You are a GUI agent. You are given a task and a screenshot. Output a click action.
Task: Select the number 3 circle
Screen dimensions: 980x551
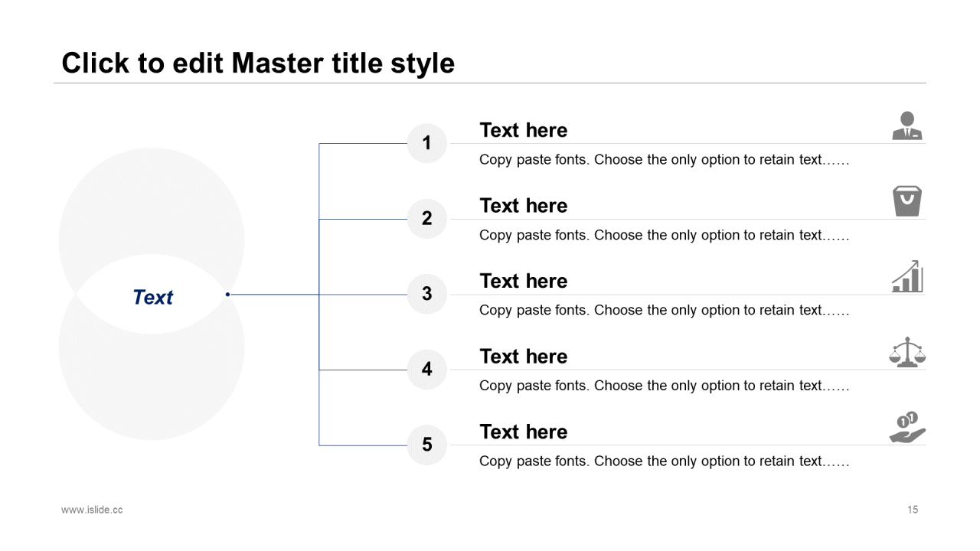pyautogui.click(x=426, y=294)
